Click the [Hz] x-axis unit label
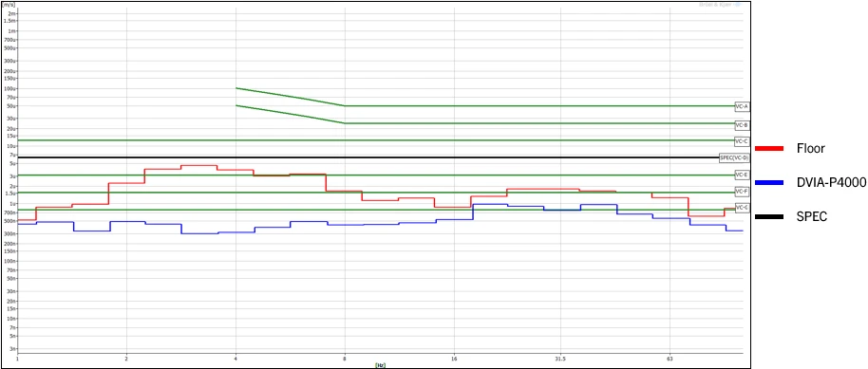This screenshot has width=868, height=369. [380, 365]
